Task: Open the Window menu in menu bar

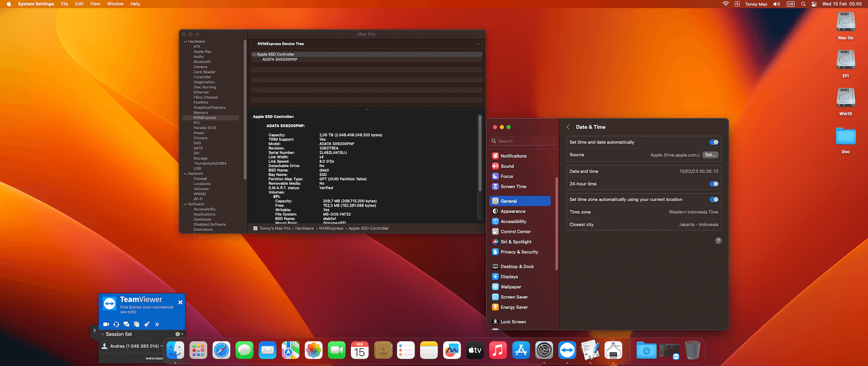Action: (115, 4)
